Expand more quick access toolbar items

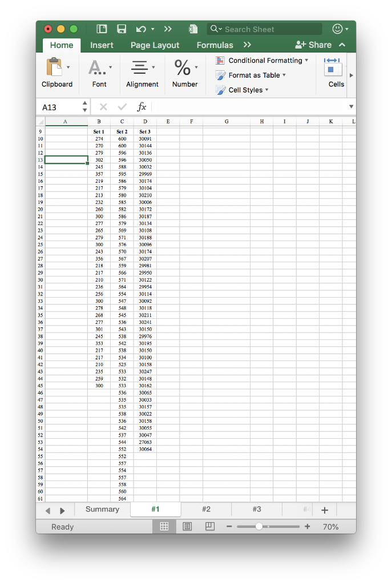point(168,29)
